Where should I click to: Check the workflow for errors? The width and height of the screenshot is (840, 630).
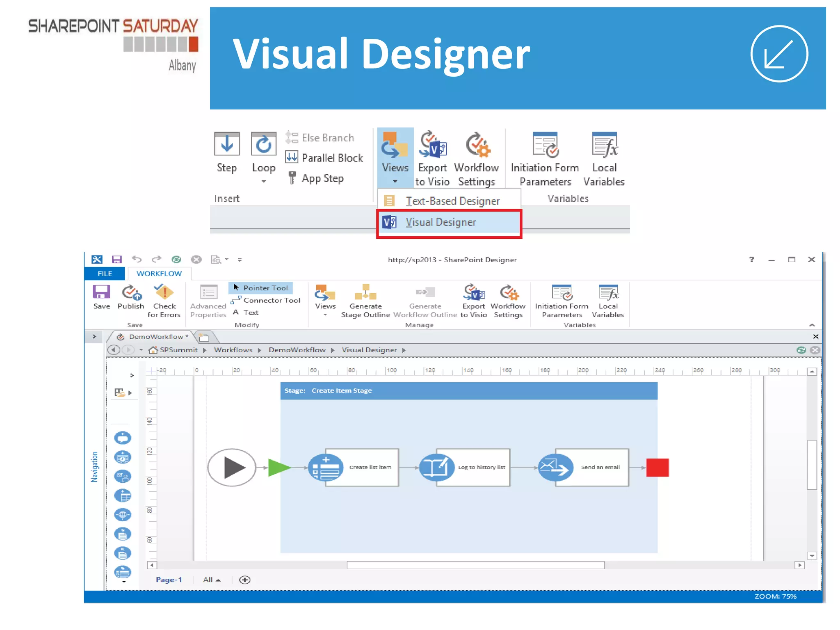click(164, 301)
